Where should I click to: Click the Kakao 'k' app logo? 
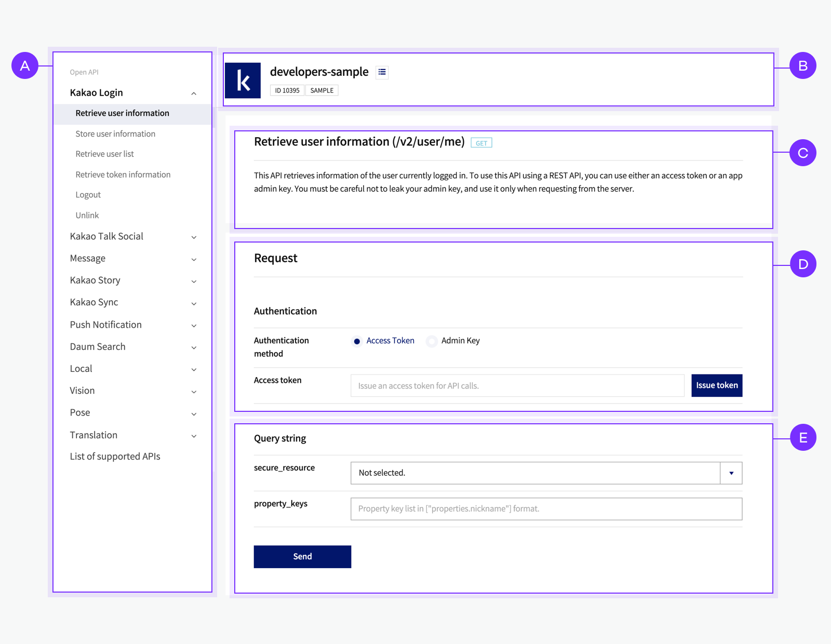pos(243,81)
